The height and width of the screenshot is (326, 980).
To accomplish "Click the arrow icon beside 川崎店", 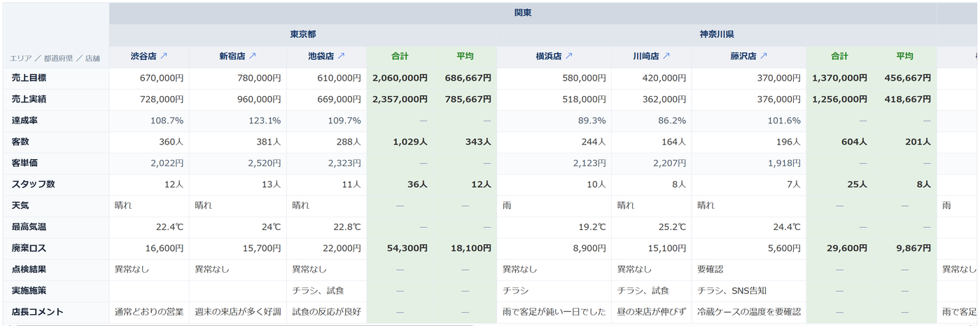I will click(666, 56).
